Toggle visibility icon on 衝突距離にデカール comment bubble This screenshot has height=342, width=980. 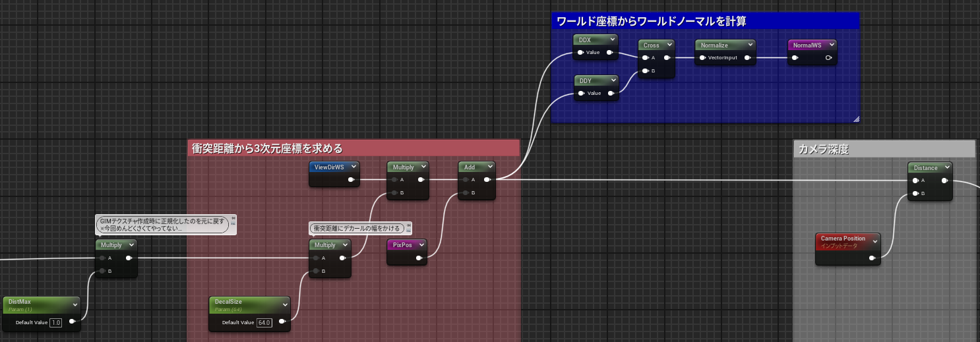point(409,231)
